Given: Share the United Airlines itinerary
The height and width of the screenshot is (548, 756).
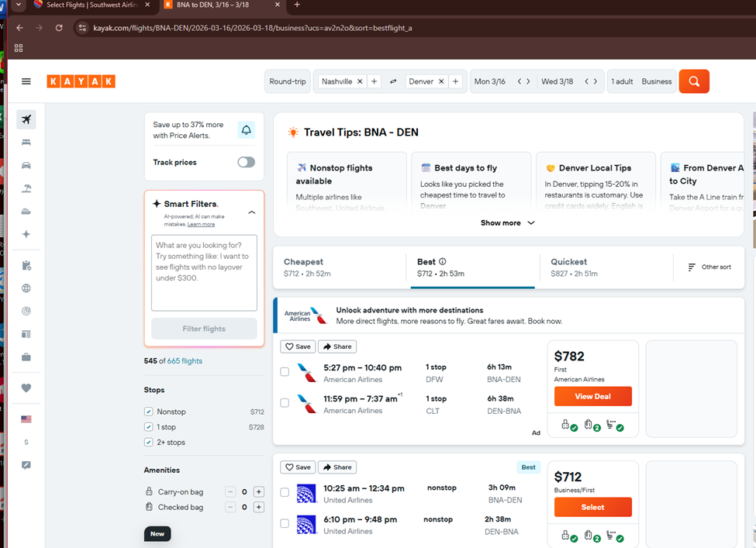Looking at the screenshot, I should [337, 467].
